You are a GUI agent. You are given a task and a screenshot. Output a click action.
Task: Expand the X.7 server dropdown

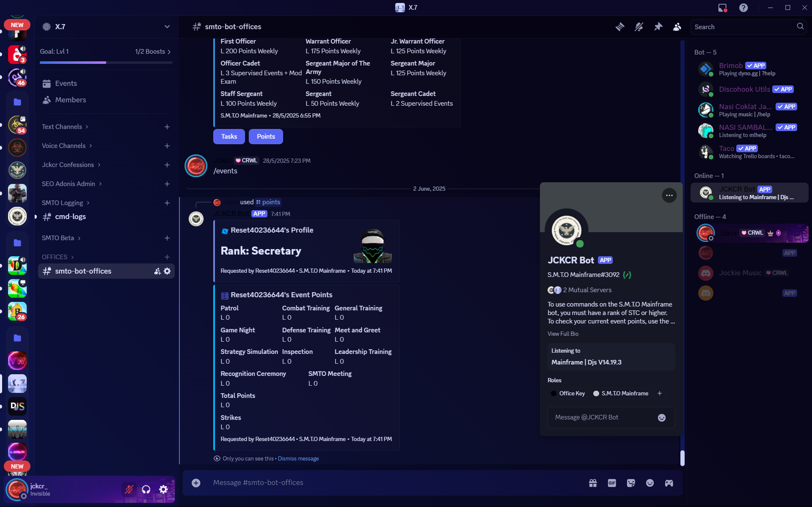[167, 26]
